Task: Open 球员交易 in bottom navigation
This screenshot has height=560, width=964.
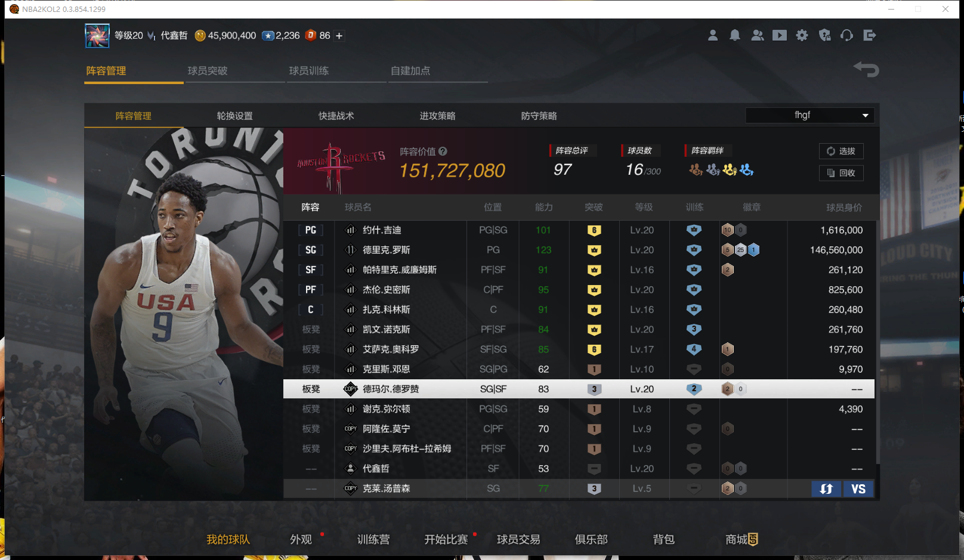Action: (518, 540)
